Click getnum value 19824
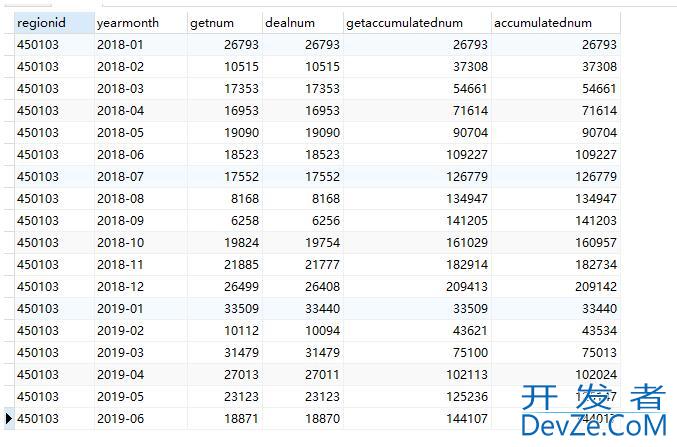 pos(225,243)
